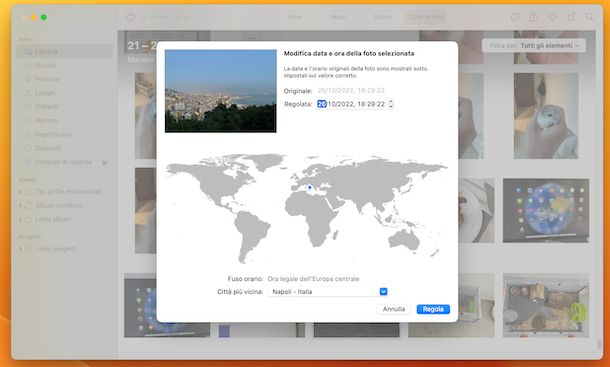Select the highlighted day 26 in Regolata
610x367 pixels.
click(322, 104)
